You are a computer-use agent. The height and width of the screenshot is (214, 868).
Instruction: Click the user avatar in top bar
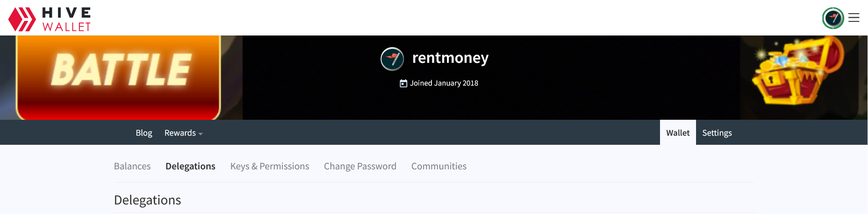point(833,18)
